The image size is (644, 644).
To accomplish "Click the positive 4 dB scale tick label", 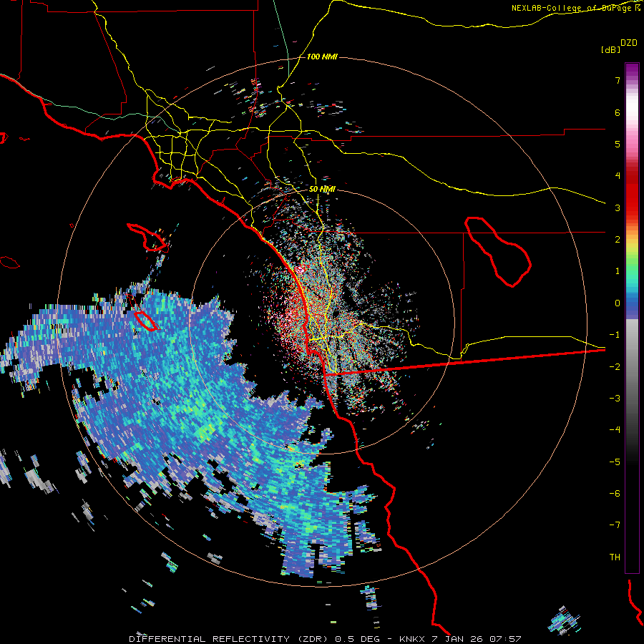I will coord(618,176).
